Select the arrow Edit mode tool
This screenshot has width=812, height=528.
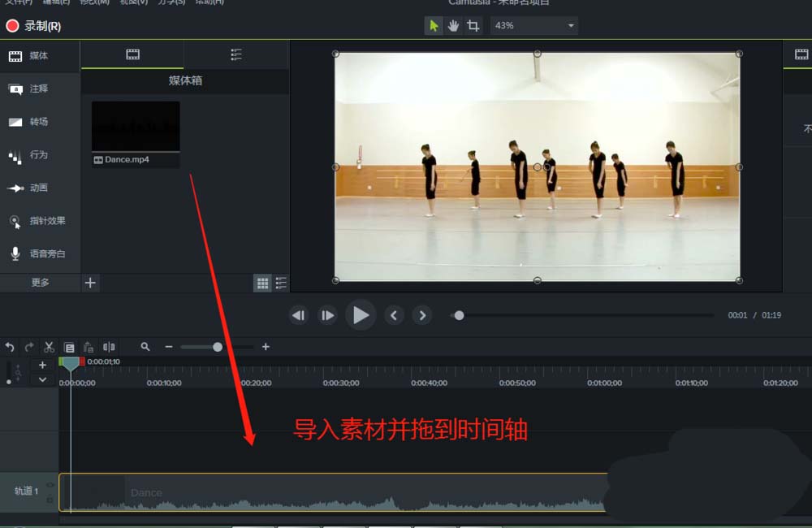(x=434, y=25)
